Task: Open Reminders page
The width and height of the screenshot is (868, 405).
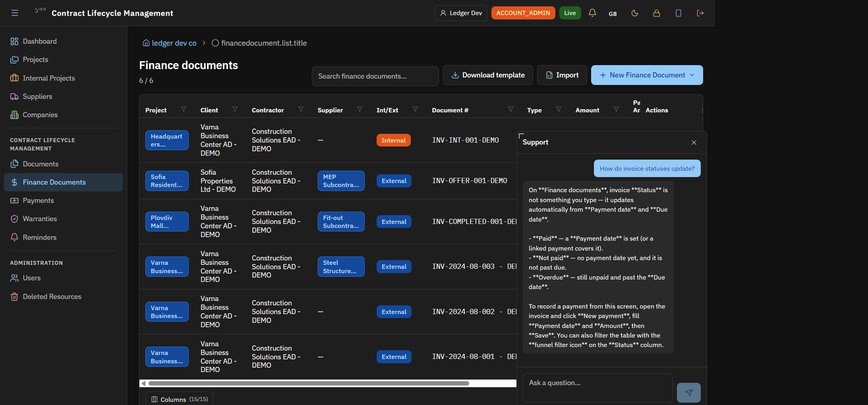Action: point(64,237)
